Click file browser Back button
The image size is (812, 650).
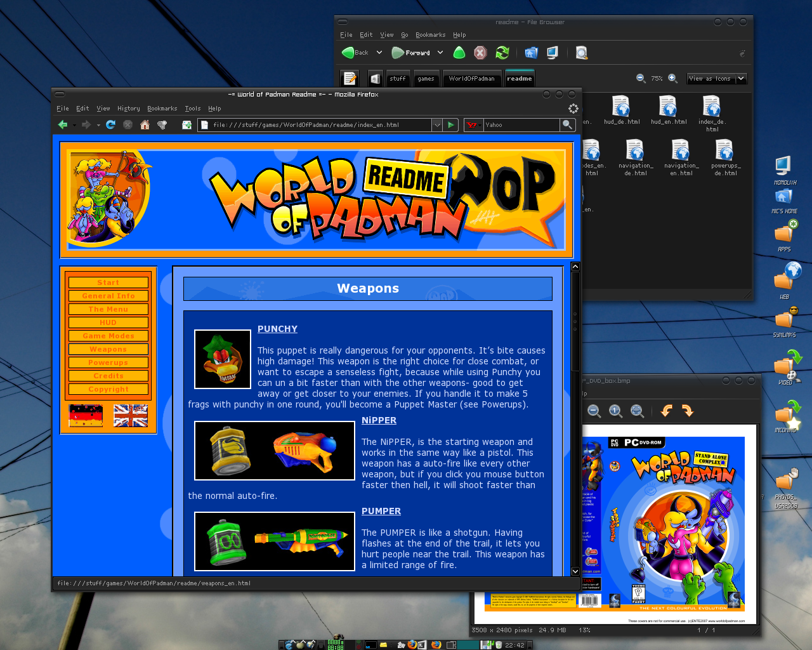point(355,53)
